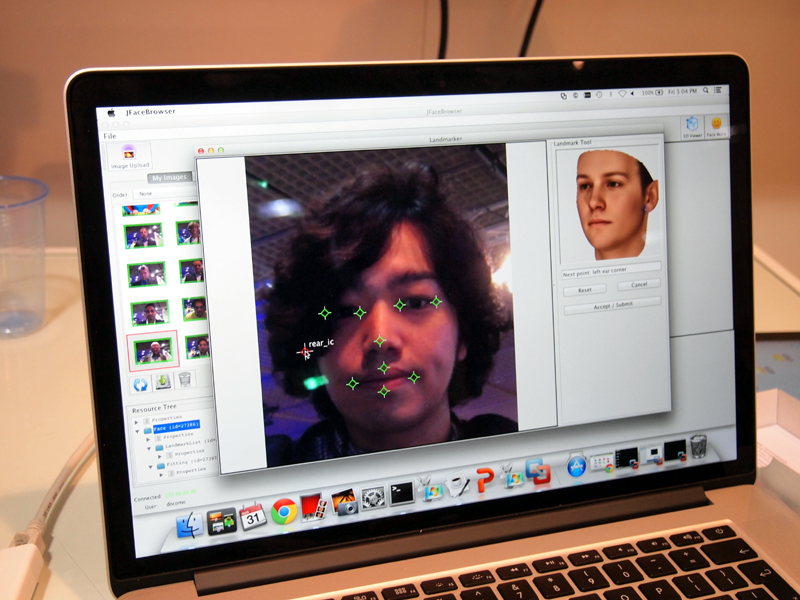Open the Image Upload tool
This screenshot has height=600, width=800.
click(x=129, y=156)
